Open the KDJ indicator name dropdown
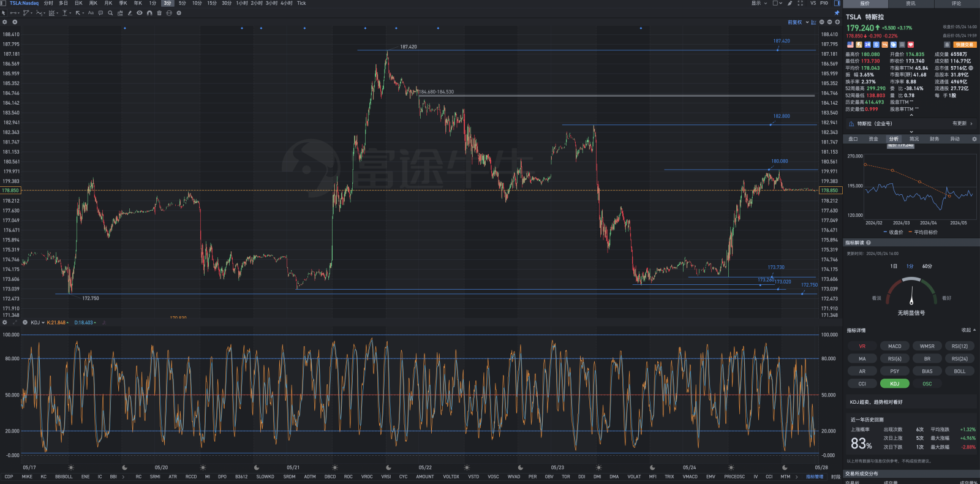 37,322
